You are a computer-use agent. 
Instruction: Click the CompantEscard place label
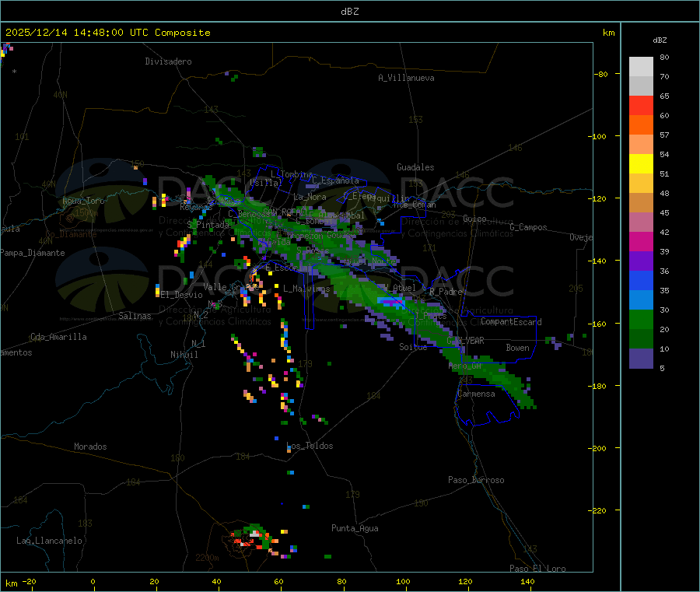click(511, 322)
